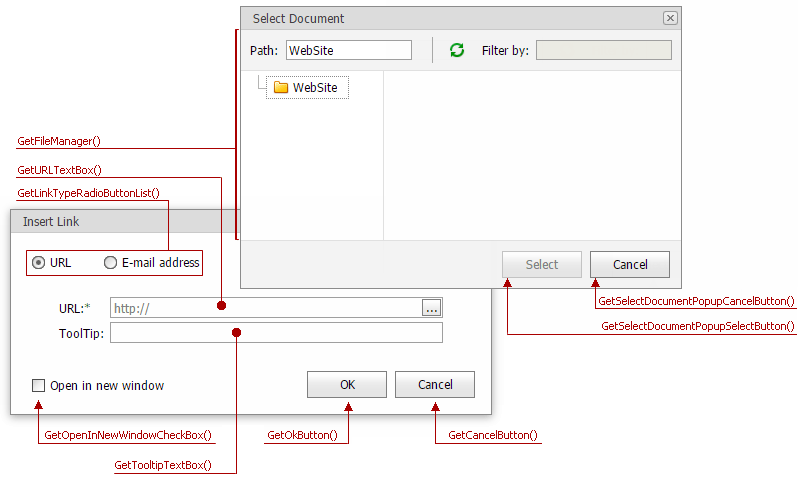This screenshot has width=802, height=483.
Task: Close the Select Document dialog
Action: (670, 18)
